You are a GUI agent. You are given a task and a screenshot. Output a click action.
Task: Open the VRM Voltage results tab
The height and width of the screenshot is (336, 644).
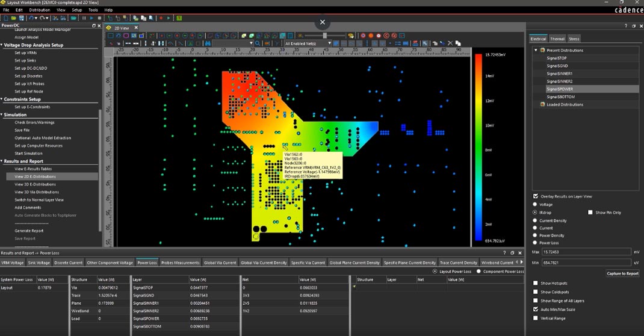(x=12, y=263)
